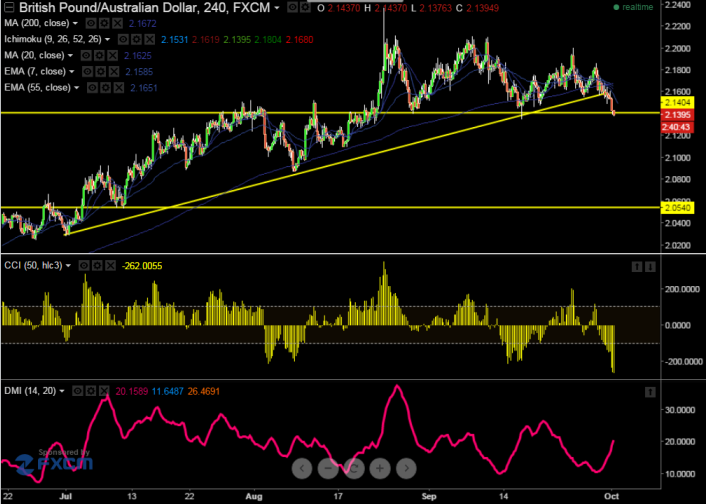The width and height of the screenshot is (706, 504).
Task: Click the CCI (50, hlc3) indicator label
Action: (33, 266)
